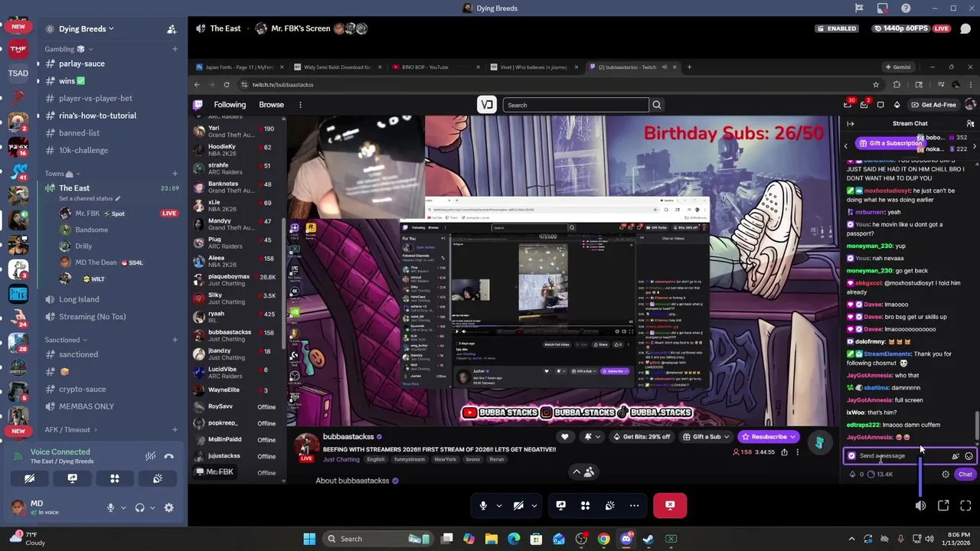Open Twitch Following tab

point(230,105)
